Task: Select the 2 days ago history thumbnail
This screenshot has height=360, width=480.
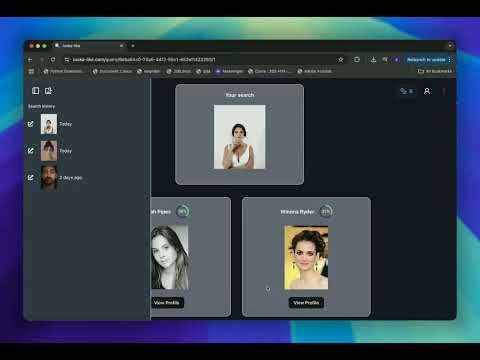Action: coord(49,177)
